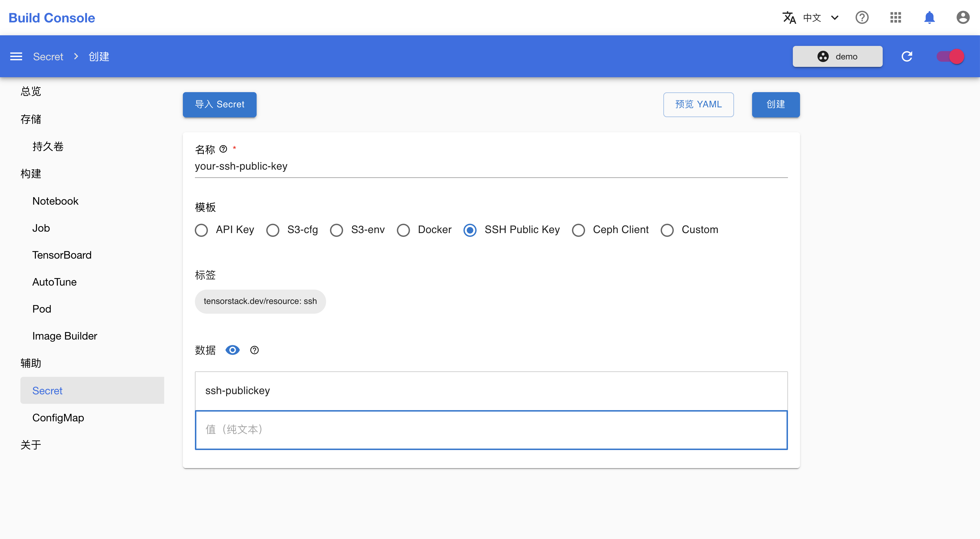The height and width of the screenshot is (539, 980).
Task: Click help icon next to 名称 label
Action: tap(223, 149)
